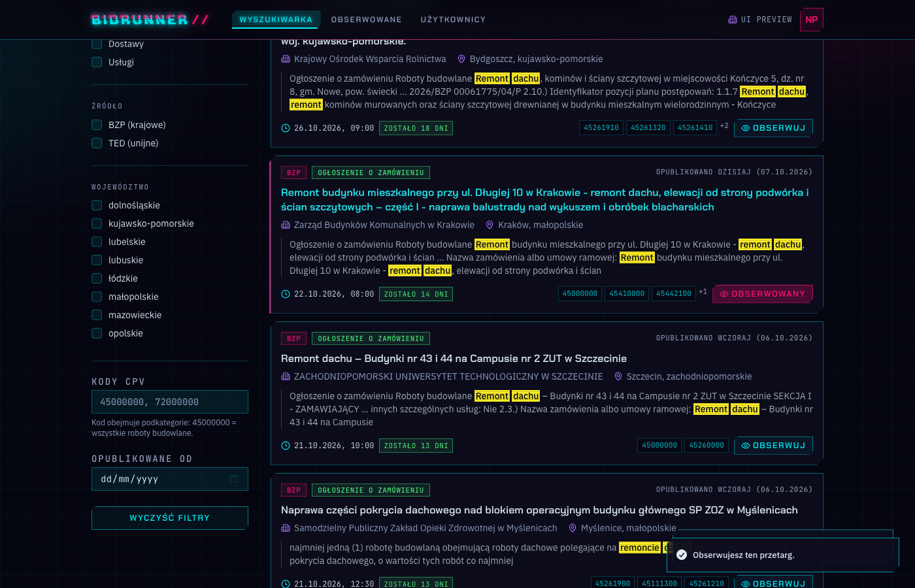Click CPV code tag 45442100
This screenshot has width=915, height=588.
click(x=674, y=294)
